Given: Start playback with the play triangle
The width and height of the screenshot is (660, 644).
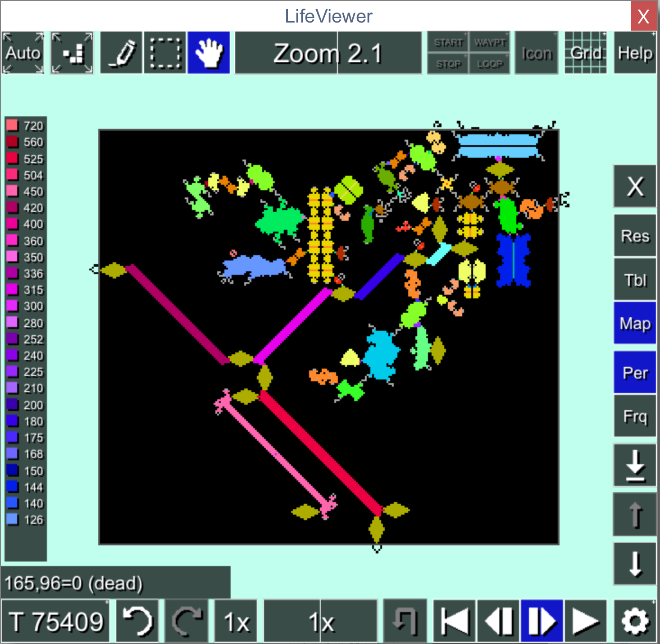Looking at the screenshot, I should pyautogui.click(x=586, y=621).
